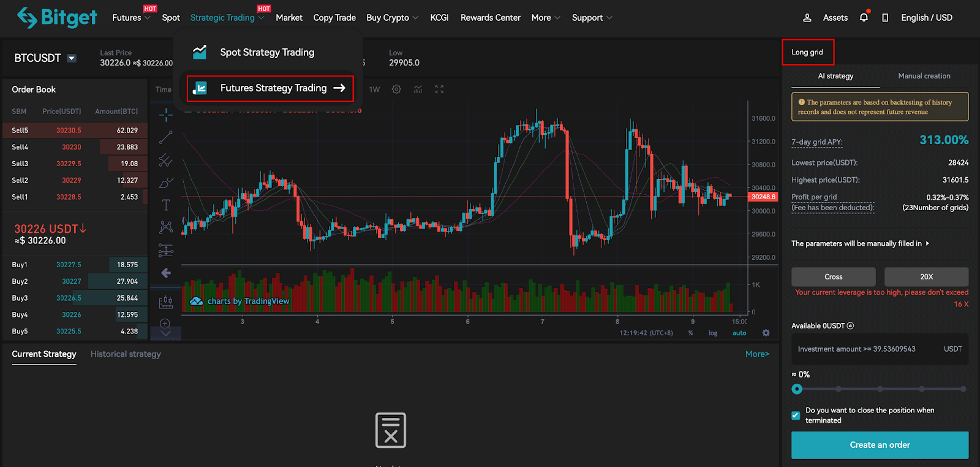Image resolution: width=980 pixels, height=467 pixels.
Task: Open the 20X leverage selector
Action: pos(926,277)
